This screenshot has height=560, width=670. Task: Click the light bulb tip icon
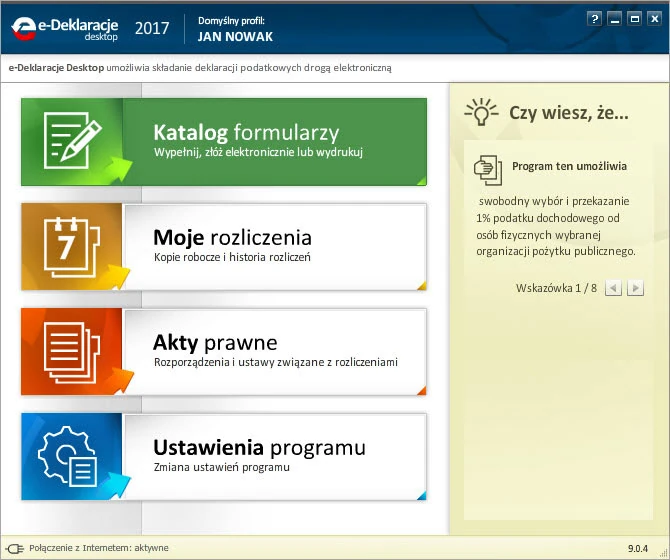pos(482,112)
